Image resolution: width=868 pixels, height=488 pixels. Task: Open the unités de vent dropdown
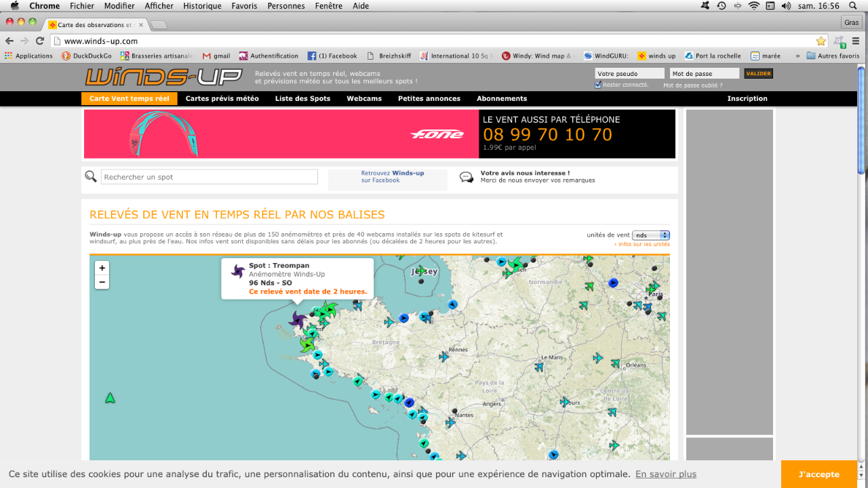pos(651,235)
